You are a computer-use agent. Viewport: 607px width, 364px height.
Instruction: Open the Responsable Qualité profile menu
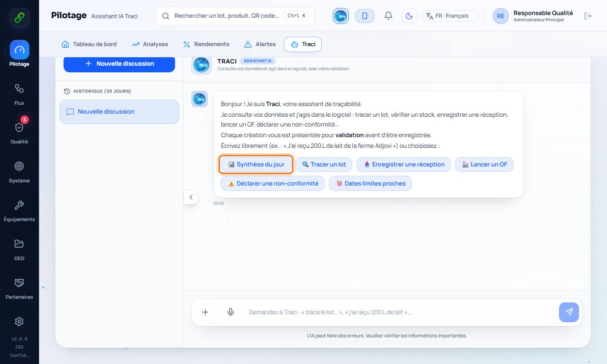[533, 16]
